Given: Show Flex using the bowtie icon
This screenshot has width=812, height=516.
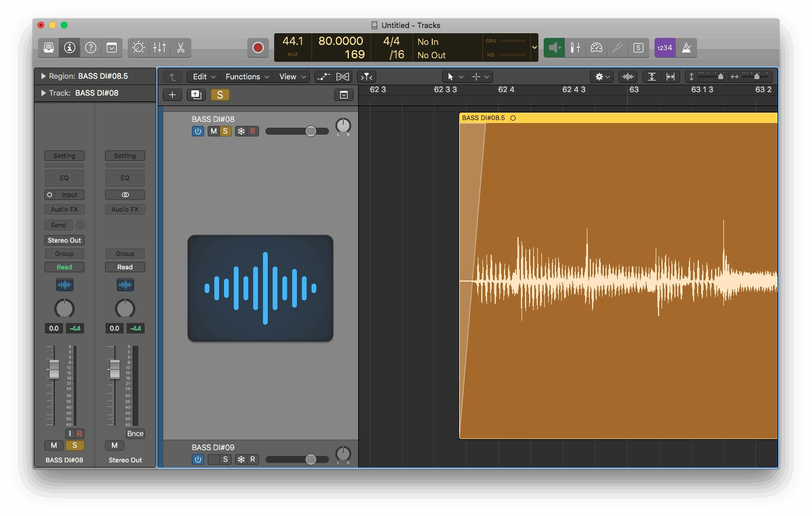Looking at the screenshot, I should click(x=343, y=77).
